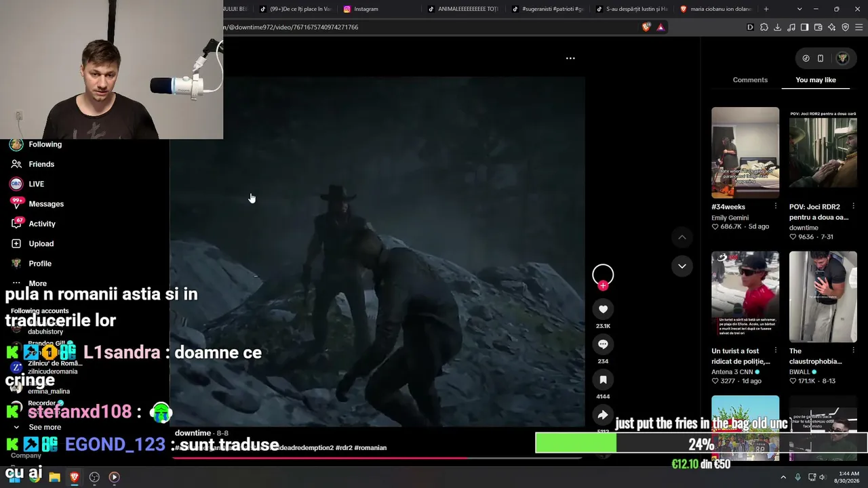This screenshot has height=488, width=868.
Task: Open Activity notifications in the sidebar
Action: point(42,224)
